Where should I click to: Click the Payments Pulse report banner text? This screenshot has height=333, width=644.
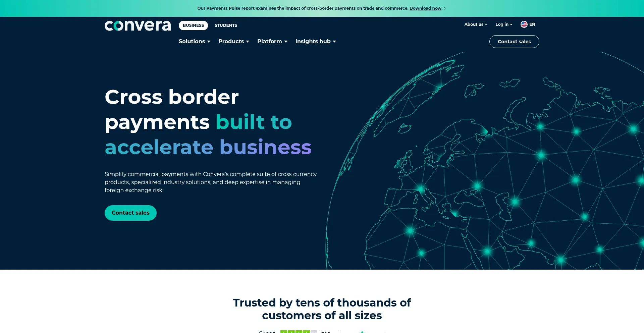[303, 8]
